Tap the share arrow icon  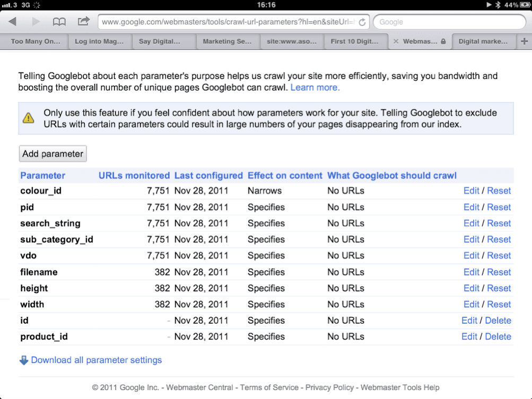pos(84,22)
